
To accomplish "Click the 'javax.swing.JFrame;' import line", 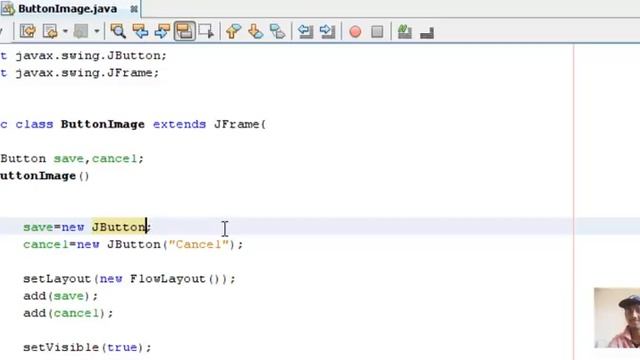I will [87, 73].
